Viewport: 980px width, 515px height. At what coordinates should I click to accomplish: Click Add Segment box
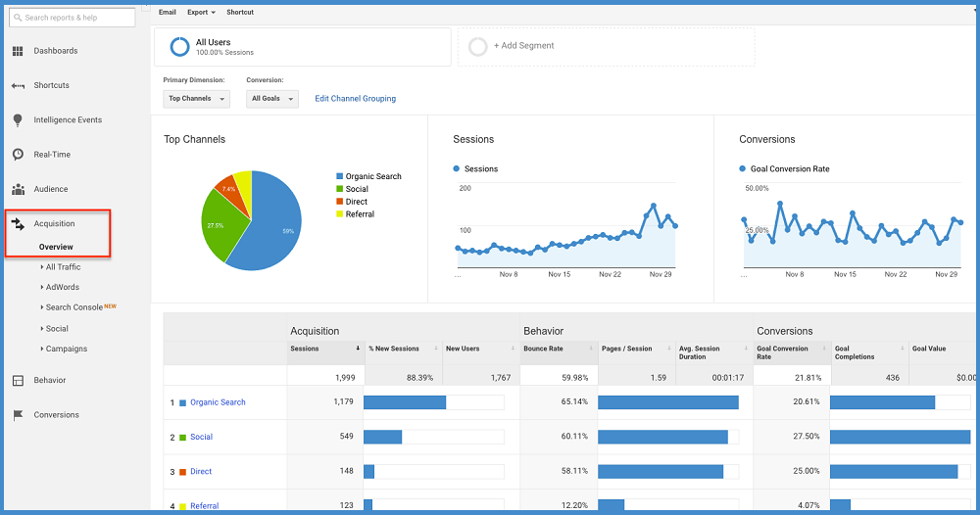click(x=607, y=46)
